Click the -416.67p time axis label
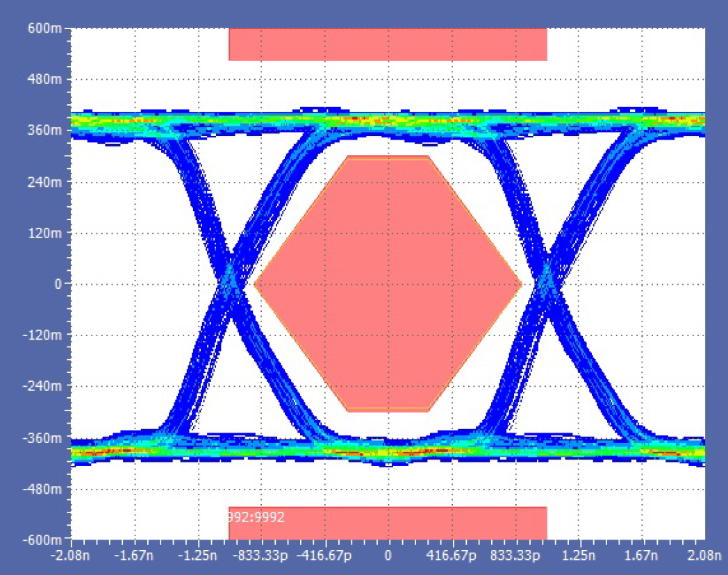Image resolution: width=728 pixels, height=575 pixels. pyautogui.click(x=324, y=556)
